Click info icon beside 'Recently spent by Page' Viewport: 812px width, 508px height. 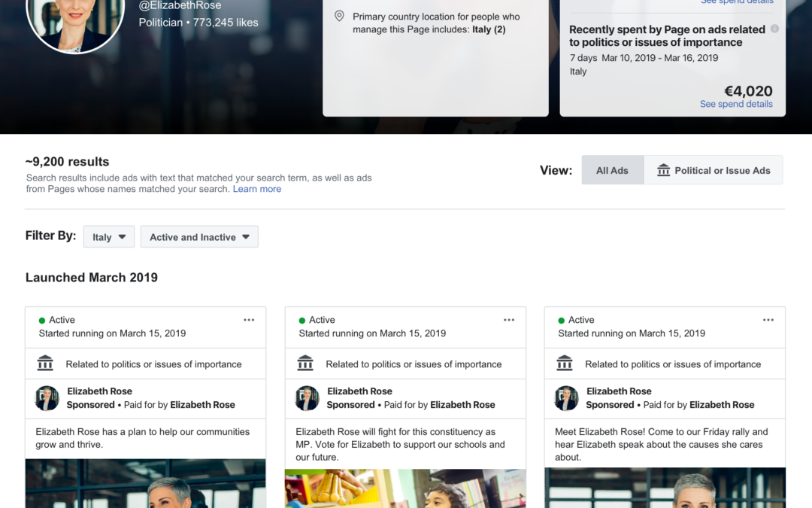[774, 29]
